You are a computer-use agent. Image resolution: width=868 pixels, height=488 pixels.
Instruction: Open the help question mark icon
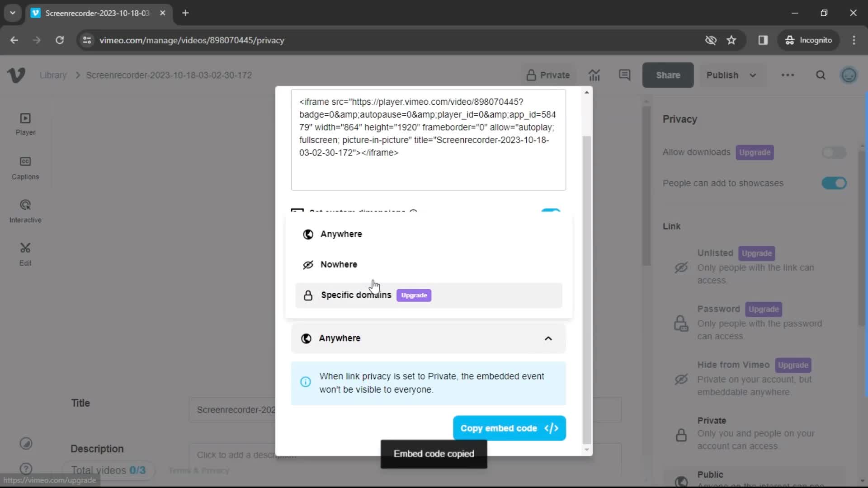[26, 469]
